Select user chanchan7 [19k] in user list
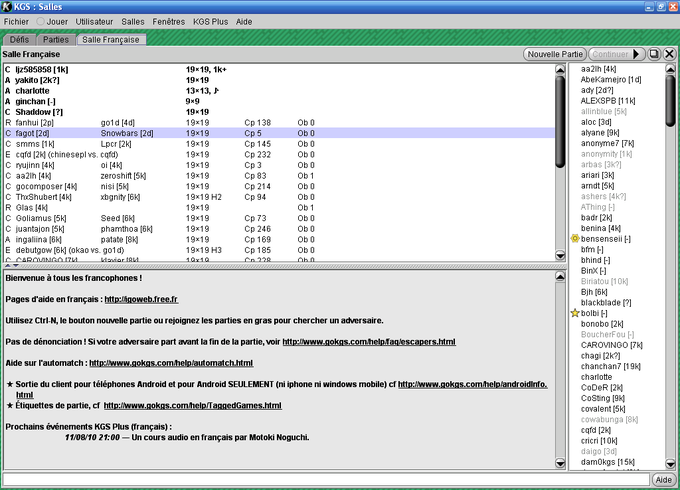The height and width of the screenshot is (490, 680). coord(611,366)
